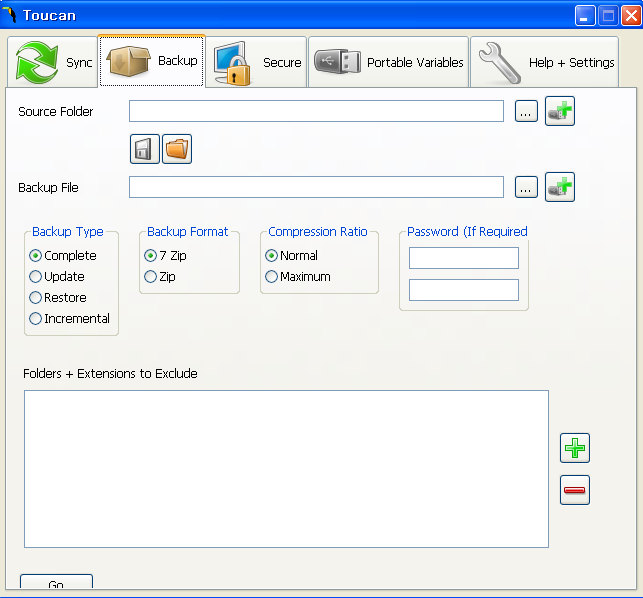
Task: Click the Go button
Action: click(x=56, y=582)
